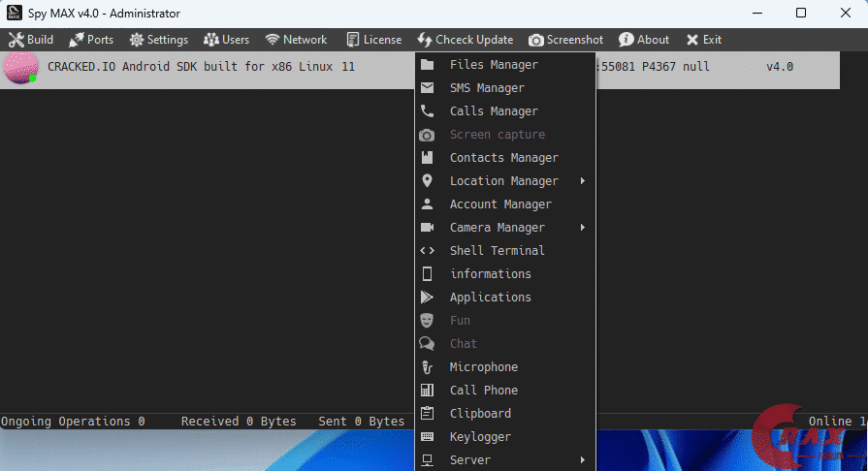Click the Users group icon

coord(209,40)
